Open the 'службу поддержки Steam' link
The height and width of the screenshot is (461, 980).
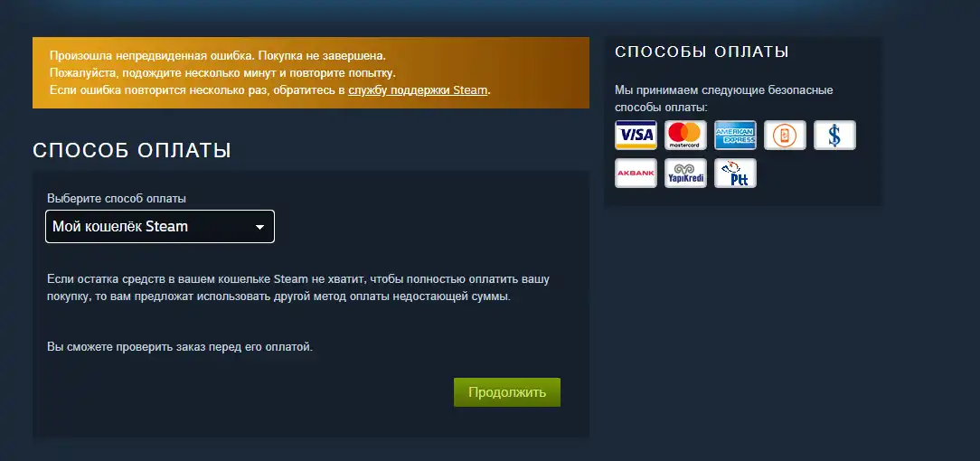418,90
